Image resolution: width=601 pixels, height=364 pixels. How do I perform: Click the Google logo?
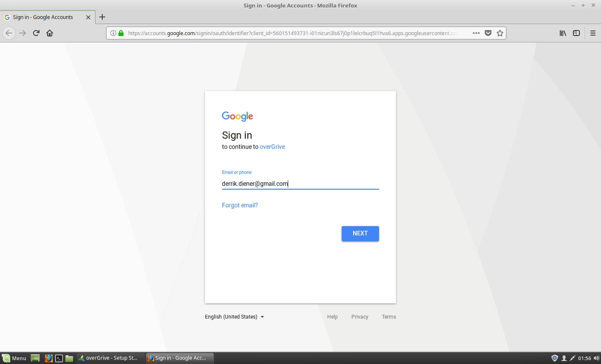237,116
